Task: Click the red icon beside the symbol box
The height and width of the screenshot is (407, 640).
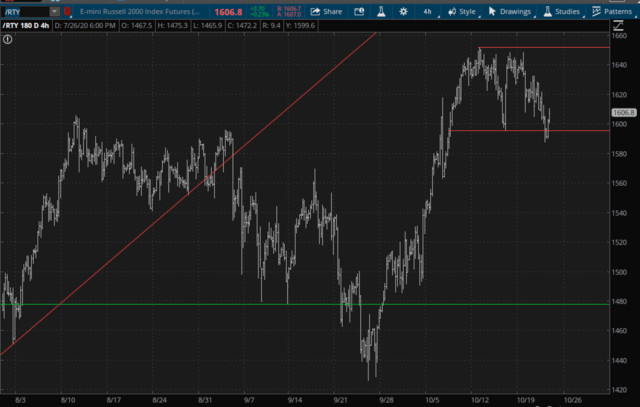Action: (68, 11)
